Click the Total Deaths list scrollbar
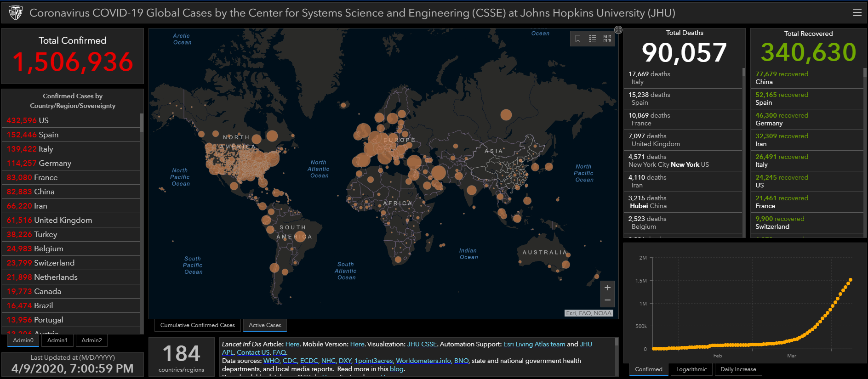 [x=744, y=72]
